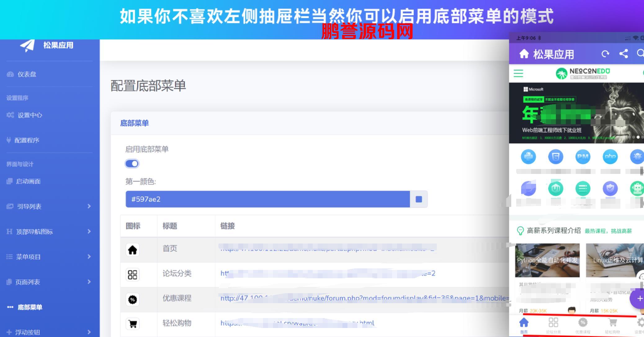Click the H icon beside 顶部导航图标
Screen dimensions: 644x337
(10, 232)
